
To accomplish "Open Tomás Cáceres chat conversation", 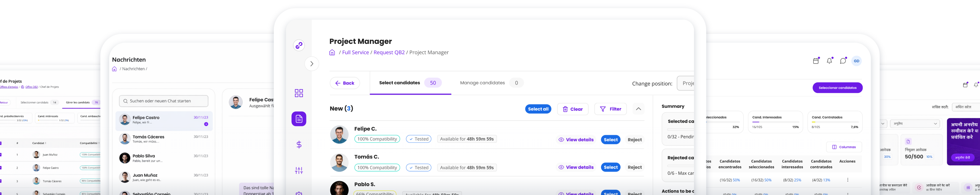I will click(164, 139).
